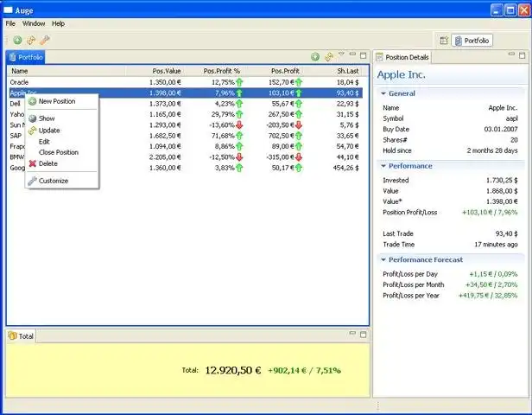
Task: Click the -13,60% profit percentage cell
Action: pyautogui.click(x=222, y=125)
